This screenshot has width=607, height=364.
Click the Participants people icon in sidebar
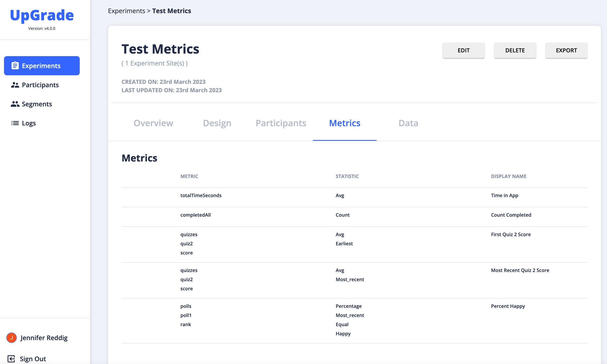click(15, 85)
